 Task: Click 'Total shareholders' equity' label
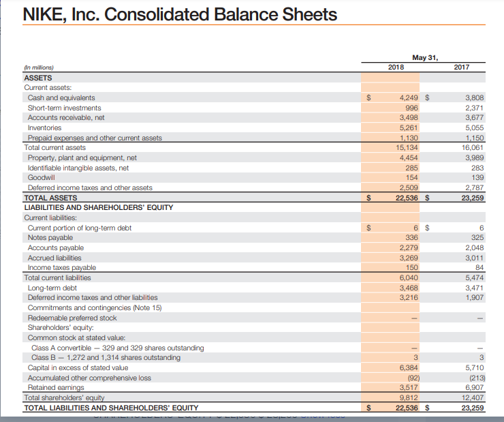64,398
